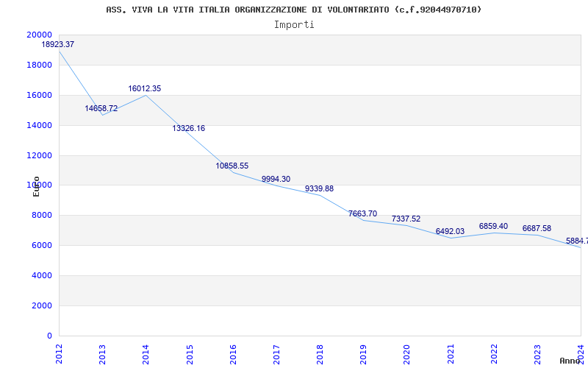Click the y-axis tick 2000
Image resolution: width=588 pixels, height=368 pixels.
(x=42, y=305)
